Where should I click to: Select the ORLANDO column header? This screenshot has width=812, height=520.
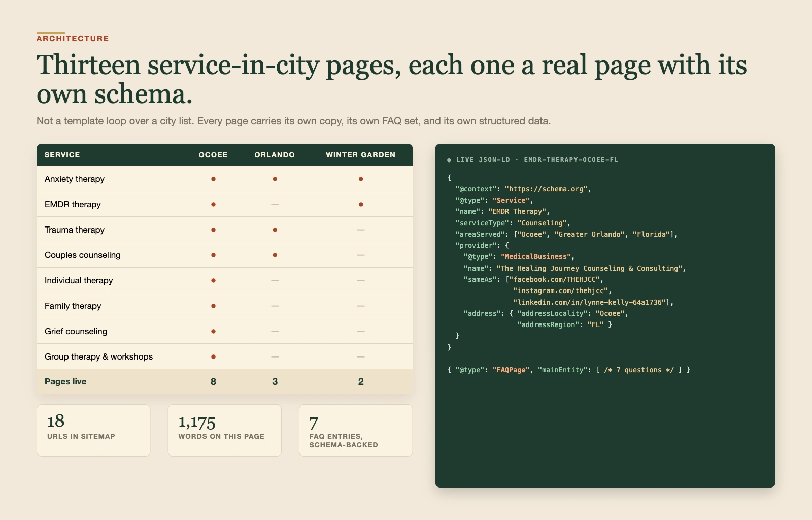(x=275, y=155)
